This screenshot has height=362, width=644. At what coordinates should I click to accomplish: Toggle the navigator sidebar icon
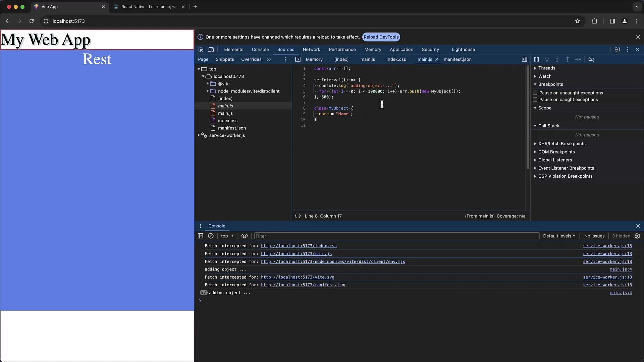298,59
